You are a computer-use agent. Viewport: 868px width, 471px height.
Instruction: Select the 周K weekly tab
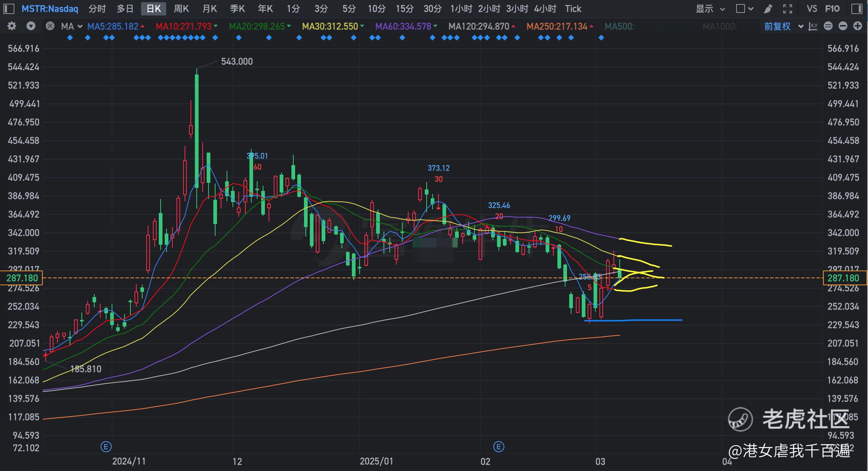pyautogui.click(x=181, y=8)
